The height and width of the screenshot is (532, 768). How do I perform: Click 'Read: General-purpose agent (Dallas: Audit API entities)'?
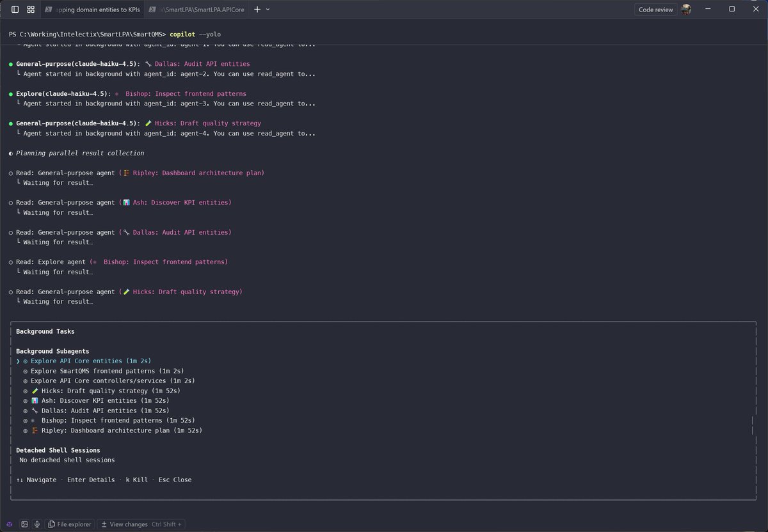pos(124,232)
